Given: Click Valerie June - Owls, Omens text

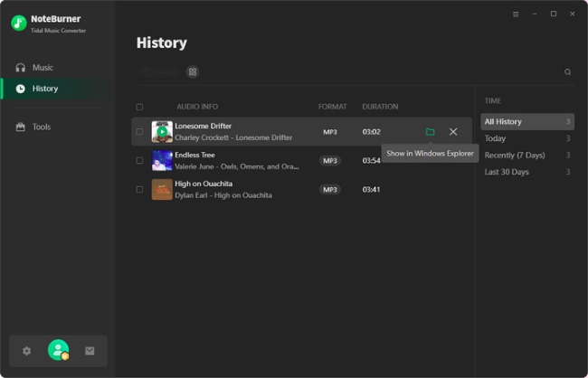Looking at the screenshot, I should coord(237,166).
